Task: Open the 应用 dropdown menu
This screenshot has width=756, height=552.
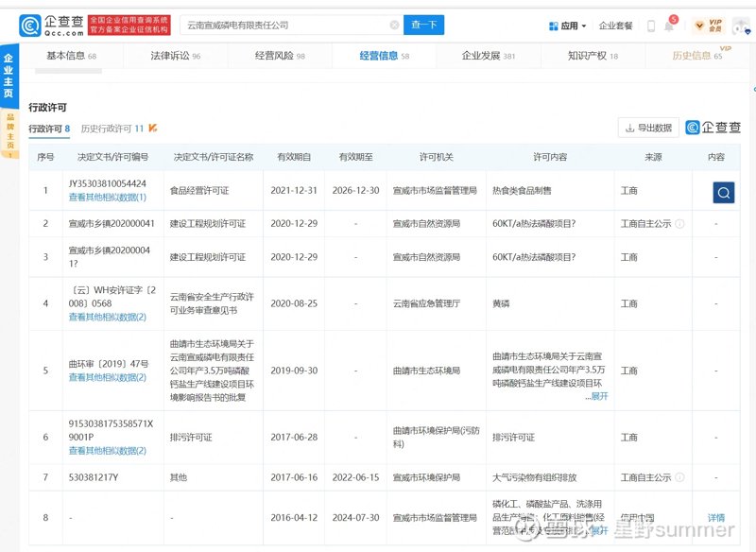Action: (x=568, y=26)
